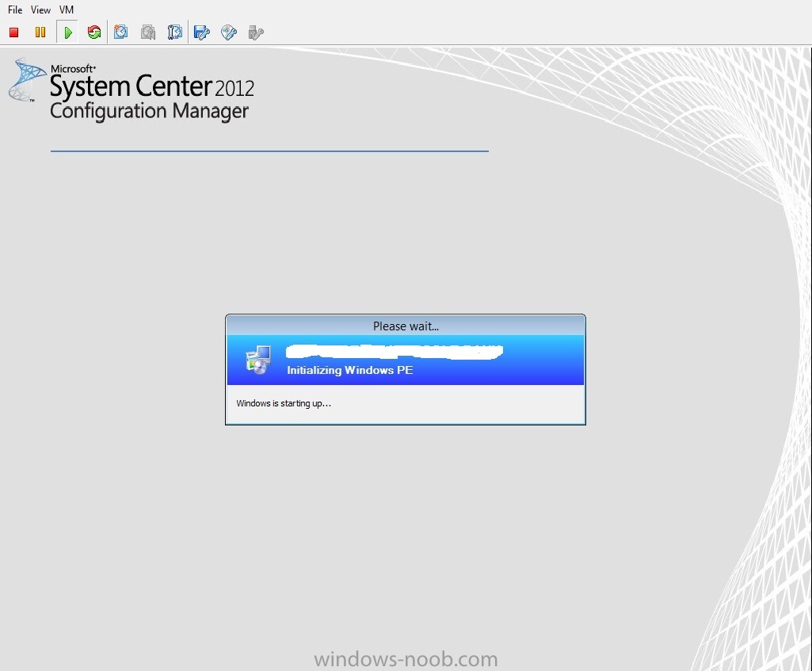Viewport: 812px width, 671px height.
Task: Click the System Center 2012 logo icon
Action: (x=27, y=79)
